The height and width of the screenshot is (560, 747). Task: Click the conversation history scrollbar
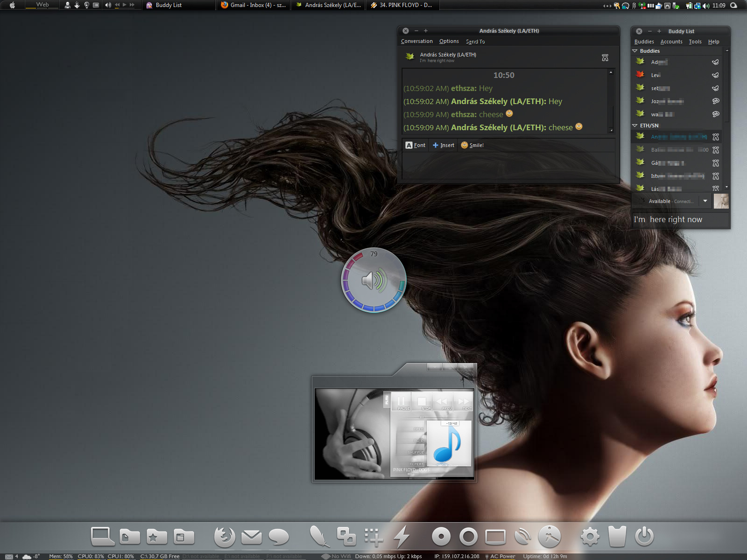click(x=611, y=101)
